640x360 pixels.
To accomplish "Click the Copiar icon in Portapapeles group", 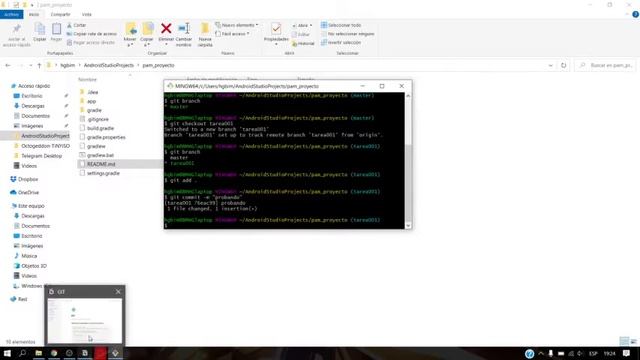I will [x=40, y=29].
